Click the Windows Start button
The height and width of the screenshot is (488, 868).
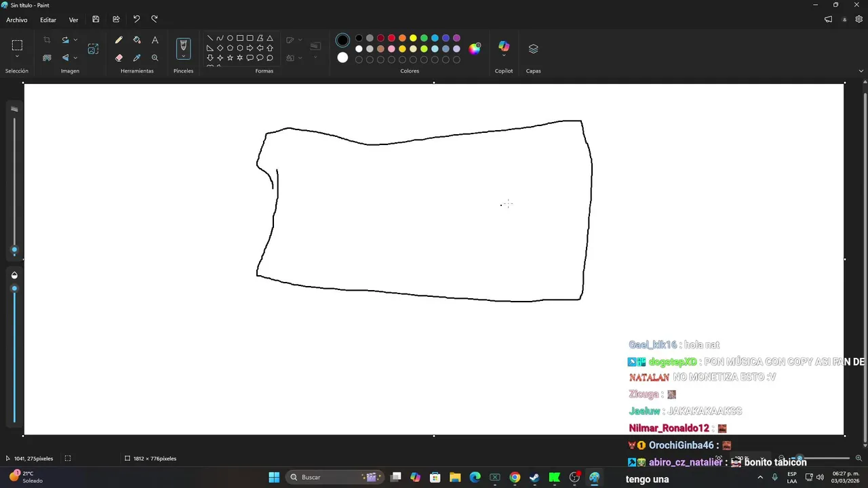[x=274, y=477]
